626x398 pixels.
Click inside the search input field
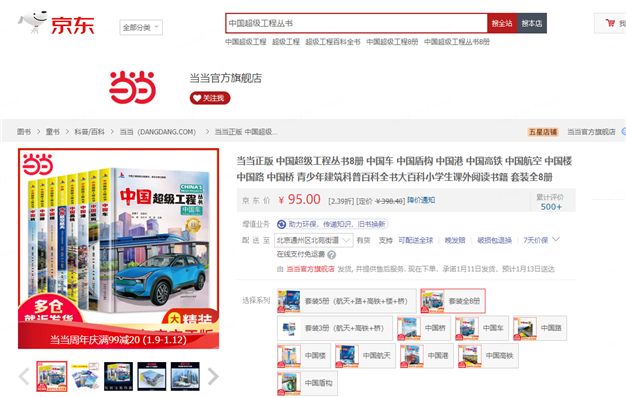tap(356, 23)
